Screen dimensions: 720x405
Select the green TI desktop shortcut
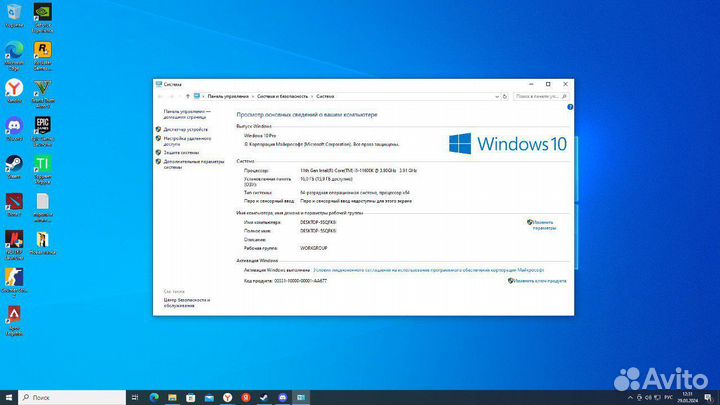(43, 169)
